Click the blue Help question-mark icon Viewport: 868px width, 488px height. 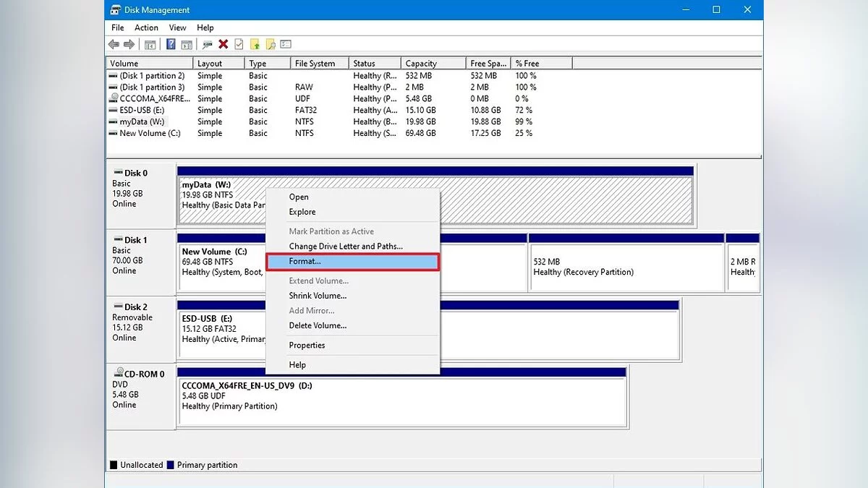click(171, 45)
